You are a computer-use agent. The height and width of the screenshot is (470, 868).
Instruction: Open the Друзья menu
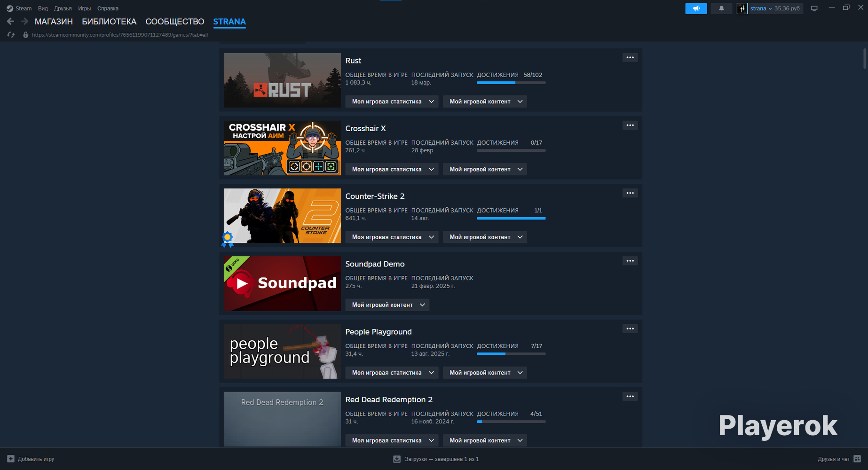(63, 8)
